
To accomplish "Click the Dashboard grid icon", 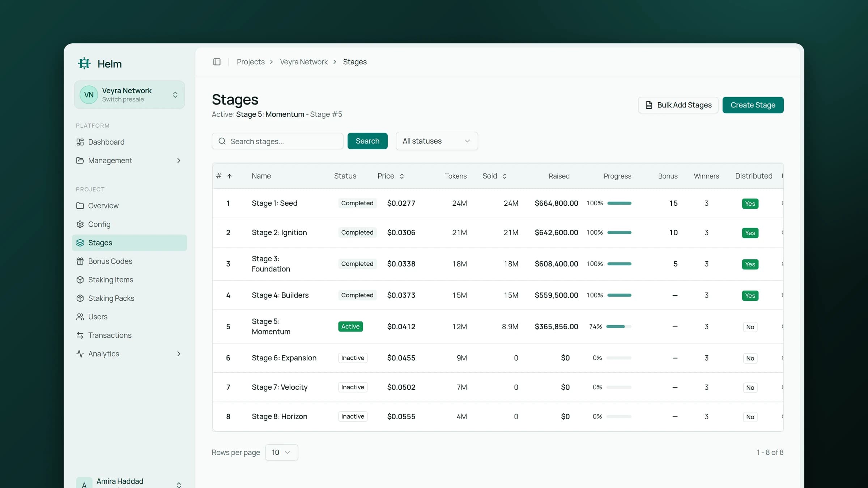I will tap(80, 142).
